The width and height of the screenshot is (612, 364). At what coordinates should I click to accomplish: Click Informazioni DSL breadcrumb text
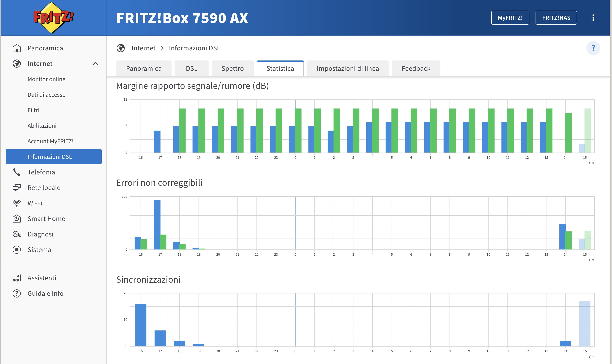pos(194,48)
